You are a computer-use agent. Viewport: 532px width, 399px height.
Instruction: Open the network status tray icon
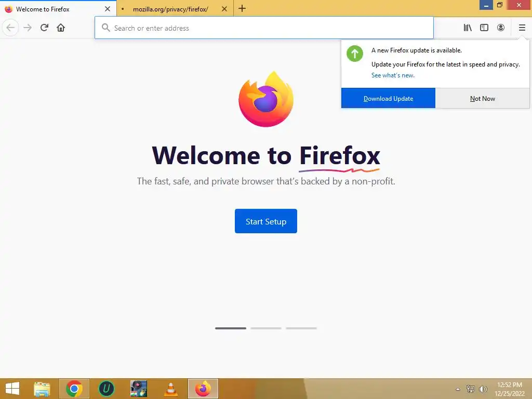[471, 389]
